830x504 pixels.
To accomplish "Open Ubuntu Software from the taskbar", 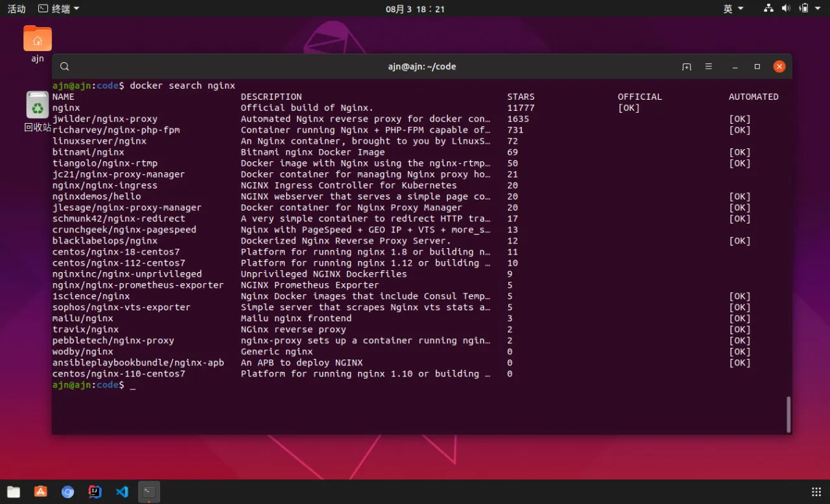I will pos(41,492).
